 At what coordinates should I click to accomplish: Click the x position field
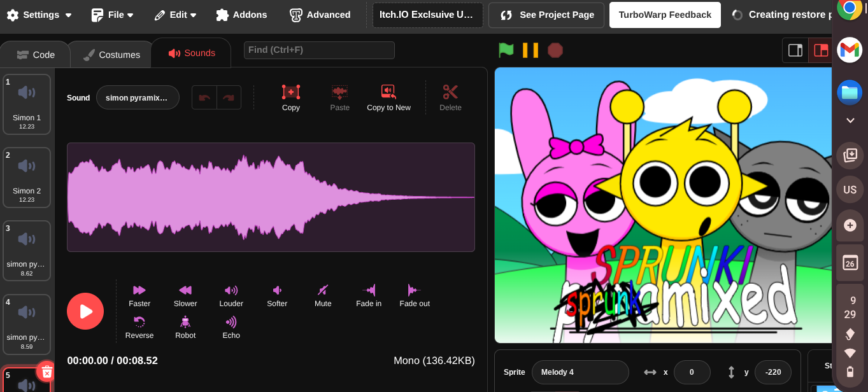tap(692, 372)
